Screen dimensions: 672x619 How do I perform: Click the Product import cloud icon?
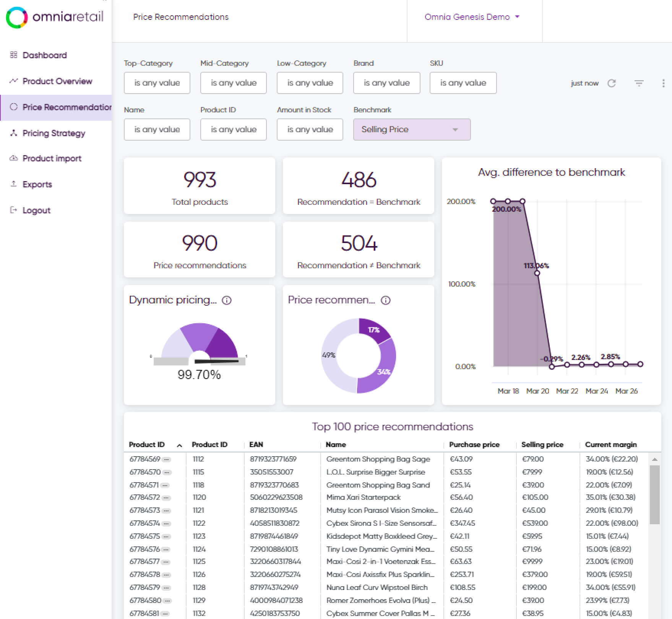14,158
